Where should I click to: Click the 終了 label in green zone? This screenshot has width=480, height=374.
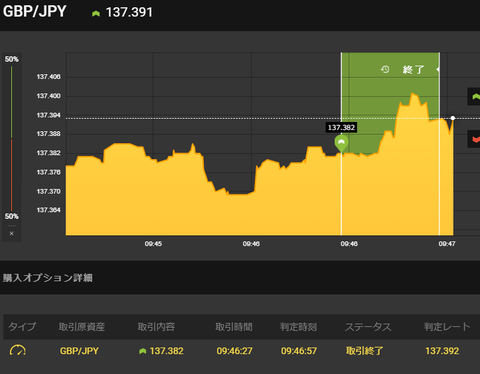(413, 69)
